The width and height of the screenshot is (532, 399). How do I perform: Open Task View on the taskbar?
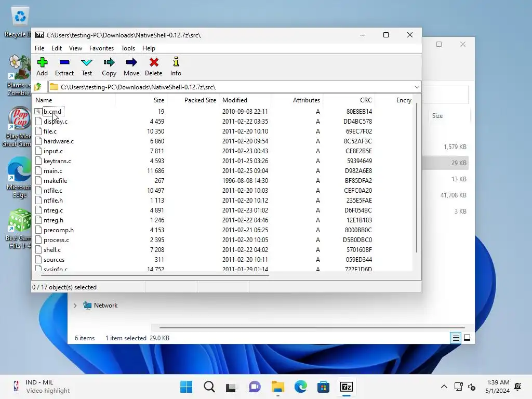click(231, 387)
